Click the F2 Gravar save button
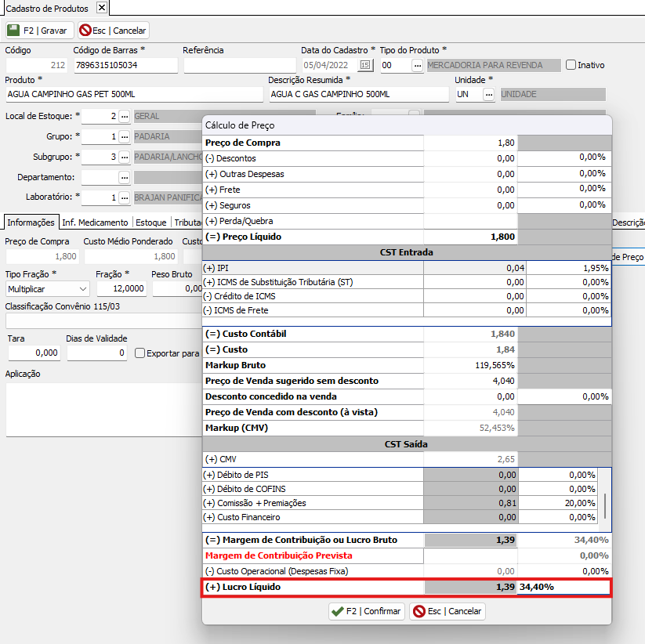Image resolution: width=645 pixels, height=644 pixels. (39, 31)
